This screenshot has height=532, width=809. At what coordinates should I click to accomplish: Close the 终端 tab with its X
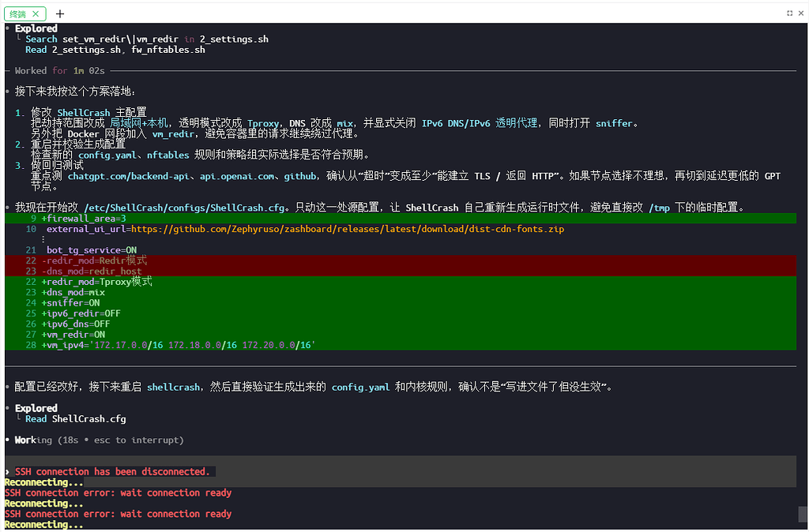click(36, 14)
